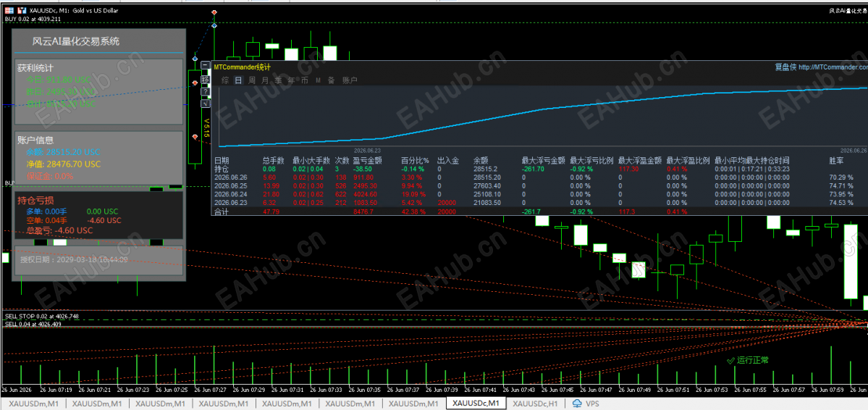The height and width of the screenshot is (410, 868).
Task: Click the 余额 column header
Action: [x=481, y=161]
